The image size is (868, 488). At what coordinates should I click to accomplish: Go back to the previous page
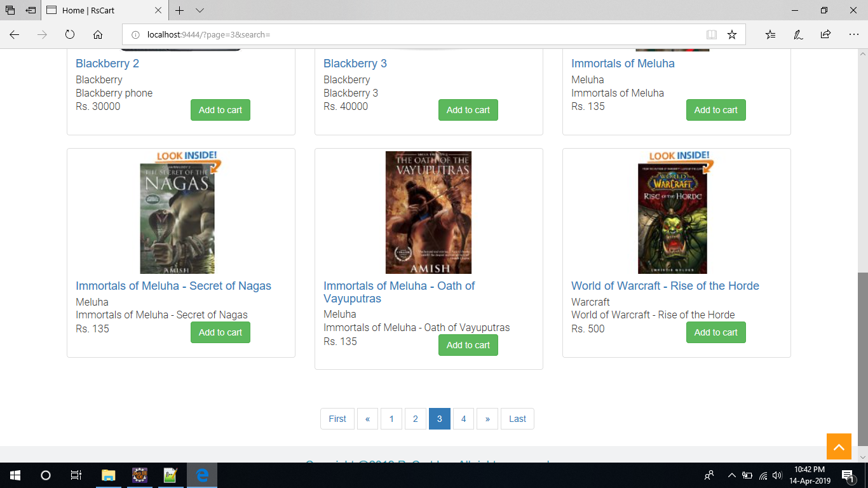click(x=14, y=34)
